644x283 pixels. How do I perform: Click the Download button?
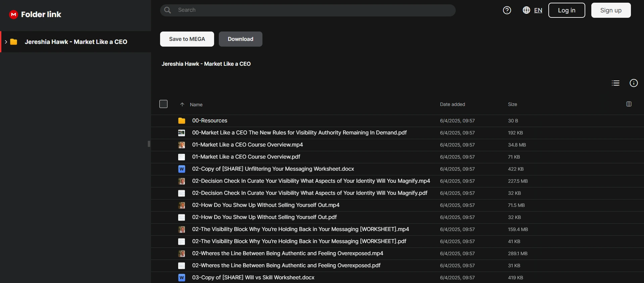click(241, 39)
